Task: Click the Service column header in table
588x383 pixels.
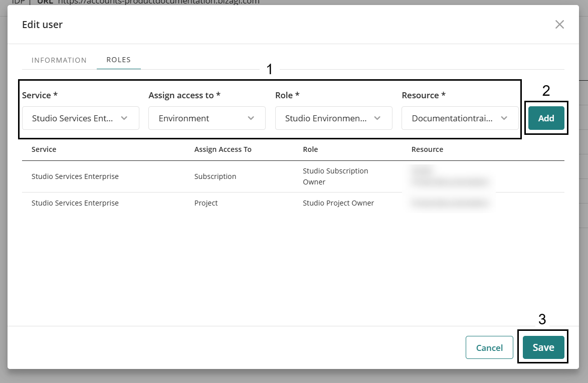Action: (x=44, y=149)
